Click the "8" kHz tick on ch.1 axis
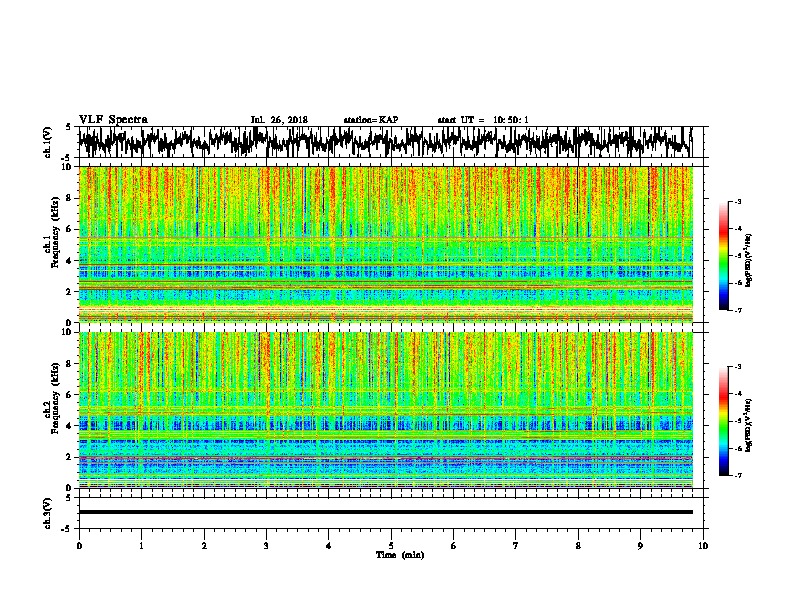Image resolution: width=792 pixels, height=612 pixels. coord(69,198)
